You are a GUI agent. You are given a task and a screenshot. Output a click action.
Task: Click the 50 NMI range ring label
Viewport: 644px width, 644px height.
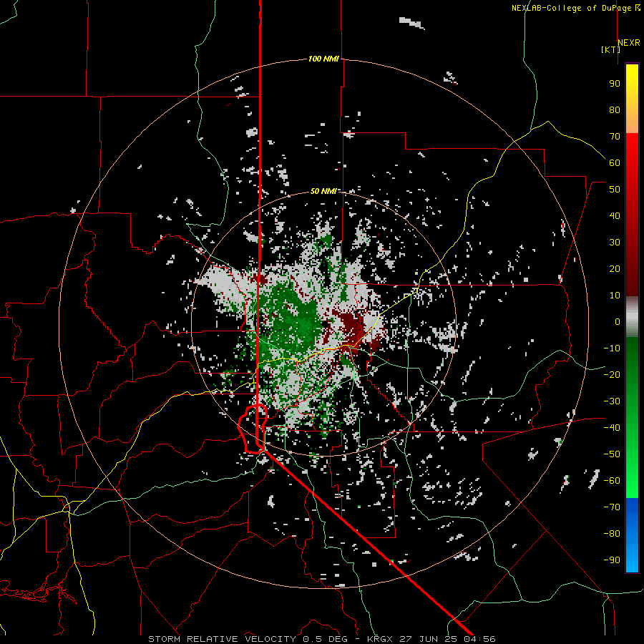[323, 191]
